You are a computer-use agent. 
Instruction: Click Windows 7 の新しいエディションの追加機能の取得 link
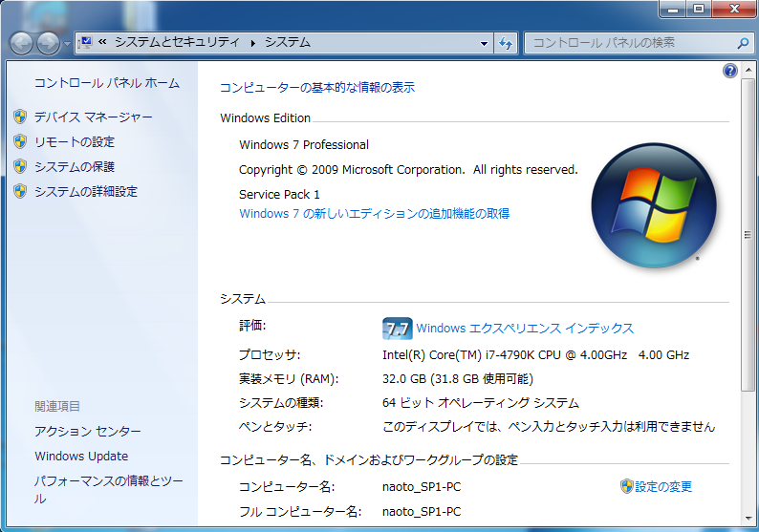[374, 213]
